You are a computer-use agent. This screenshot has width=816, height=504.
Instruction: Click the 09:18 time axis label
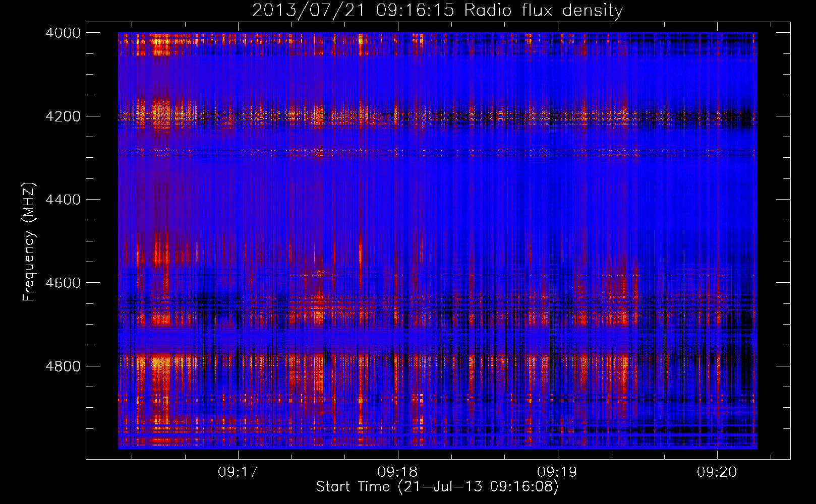397,472
